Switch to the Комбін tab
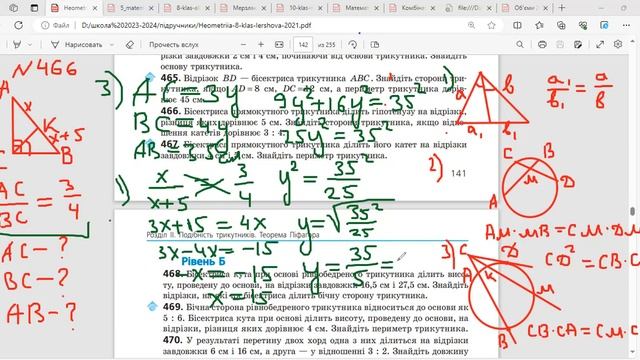Screen dimensions: 640x360 click(x=412, y=8)
